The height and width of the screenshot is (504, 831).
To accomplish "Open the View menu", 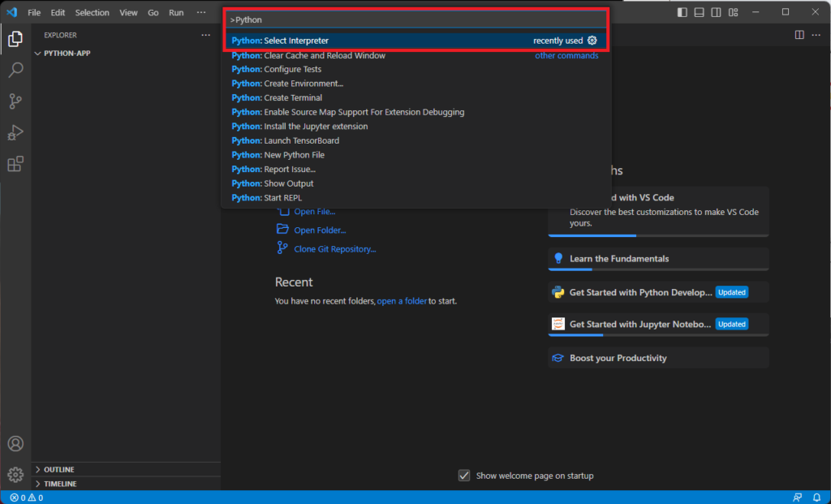I will [128, 12].
